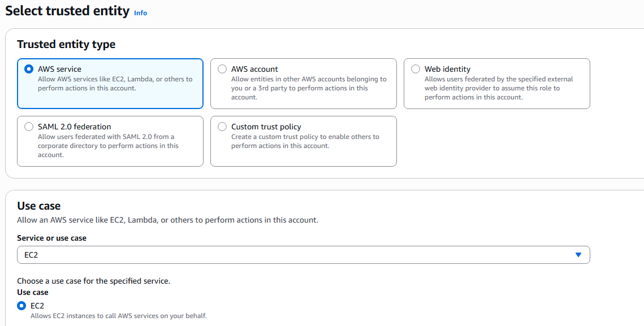Click the AWS service card description text
The width and height of the screenshot is (644, 326).
(x=115, y=84)
